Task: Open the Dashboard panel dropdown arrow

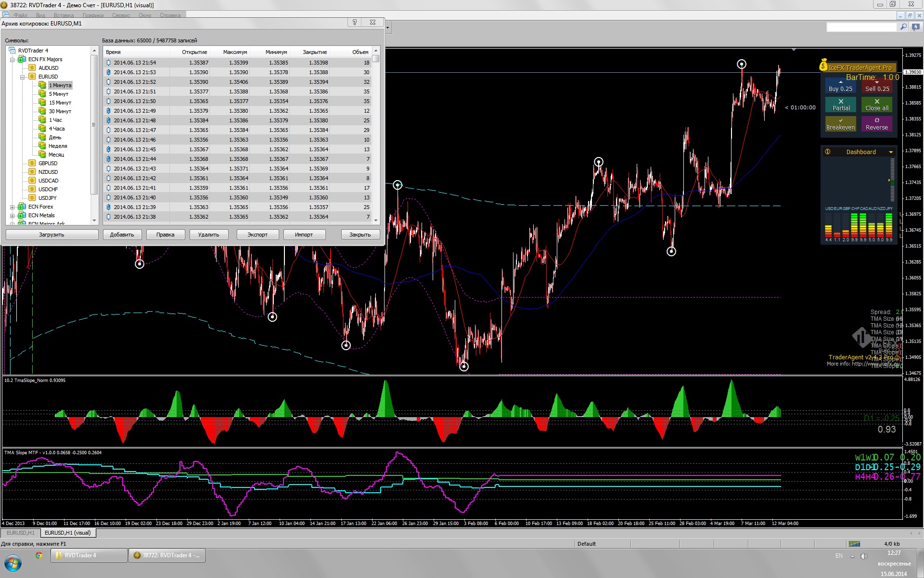Action: point(891,152)
